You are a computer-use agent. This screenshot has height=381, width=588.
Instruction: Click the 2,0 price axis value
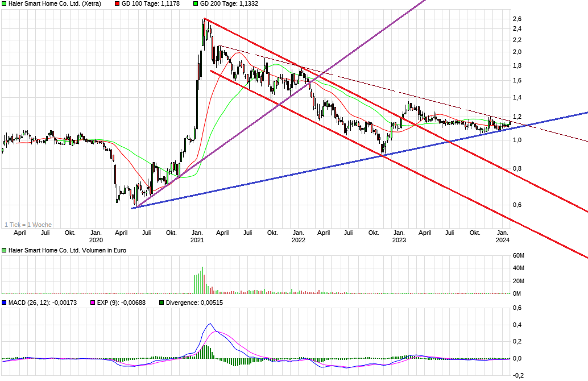517,52
